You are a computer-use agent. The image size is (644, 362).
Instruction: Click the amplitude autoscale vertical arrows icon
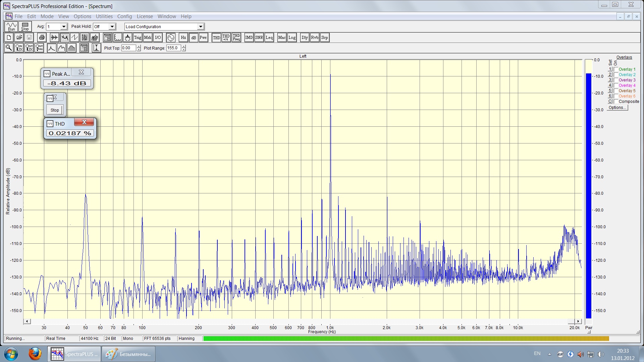point(96,48)
